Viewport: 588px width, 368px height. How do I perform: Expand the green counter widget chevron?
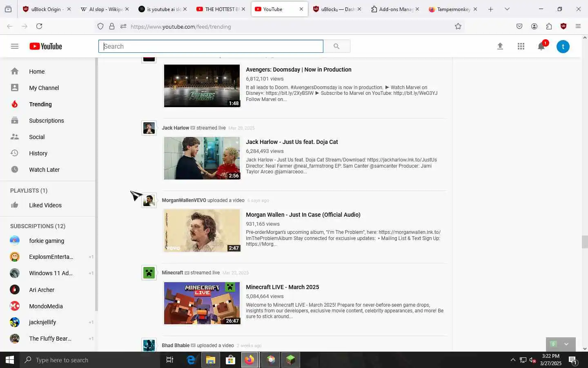[566, 344]
